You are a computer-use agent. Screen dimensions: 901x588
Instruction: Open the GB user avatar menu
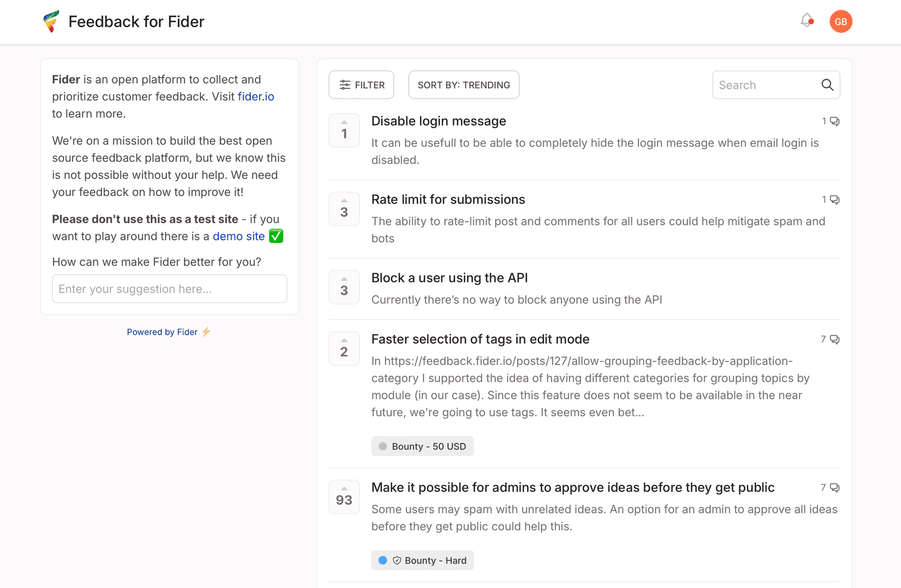point(840,22)
